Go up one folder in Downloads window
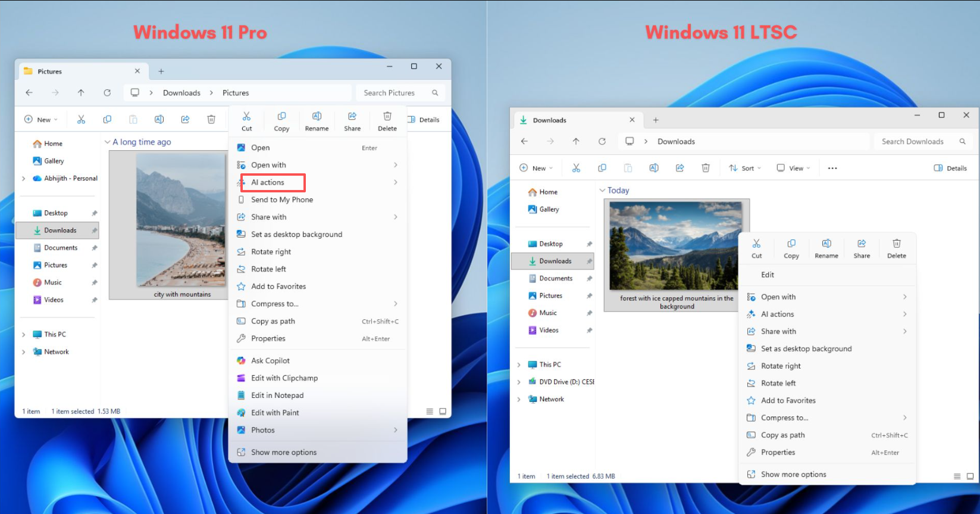 click(576, 142)
